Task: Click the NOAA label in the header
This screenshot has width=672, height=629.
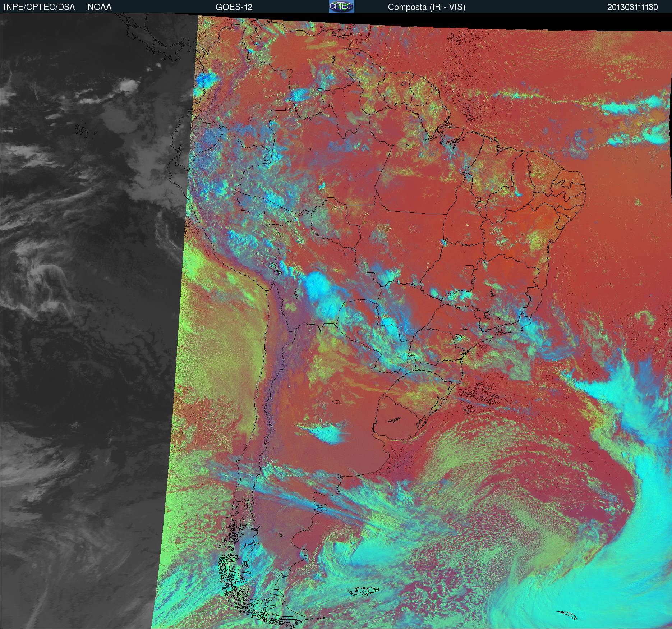Action: (x=100, y=7)
